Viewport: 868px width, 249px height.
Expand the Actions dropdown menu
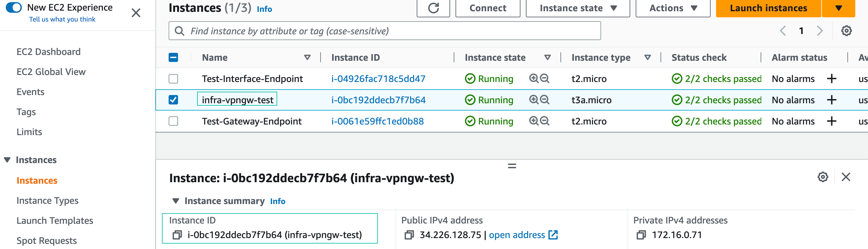tap(673, 8)
